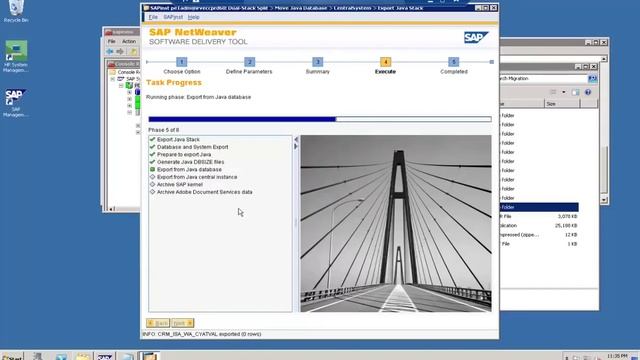The image size is (640, 360).
Task: Click the active SAPinst taskbar button
Action: click(149, 356)
